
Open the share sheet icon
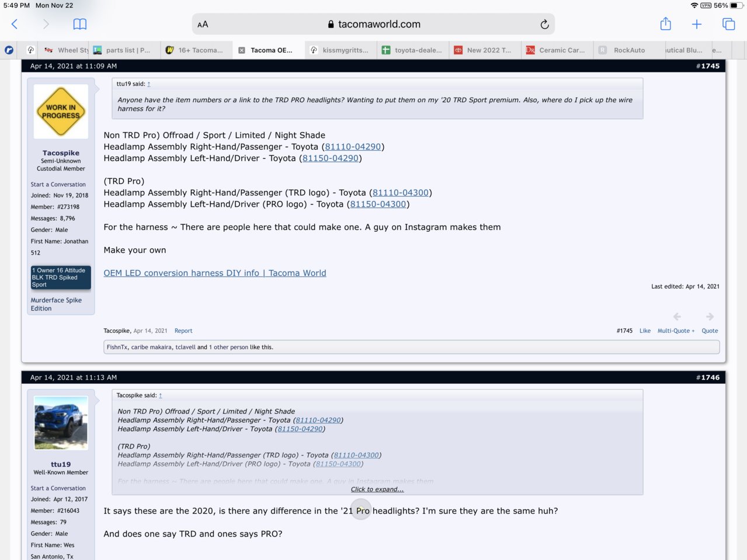pyautogui.click(x=665, y=24)
